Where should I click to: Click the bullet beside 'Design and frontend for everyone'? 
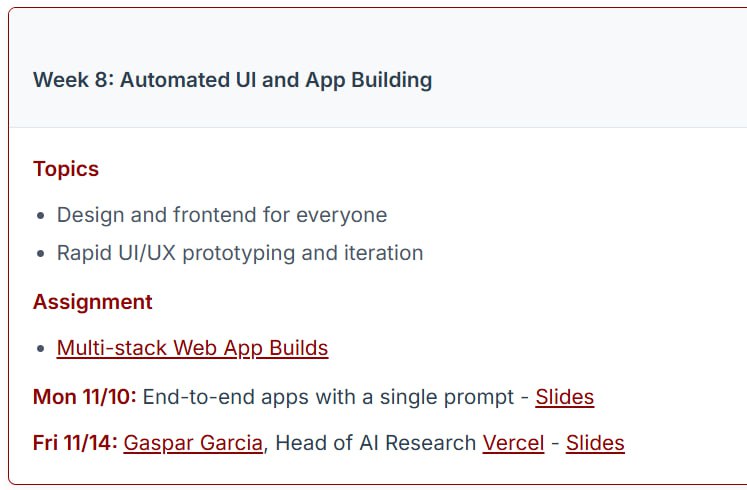coord(40,216)
